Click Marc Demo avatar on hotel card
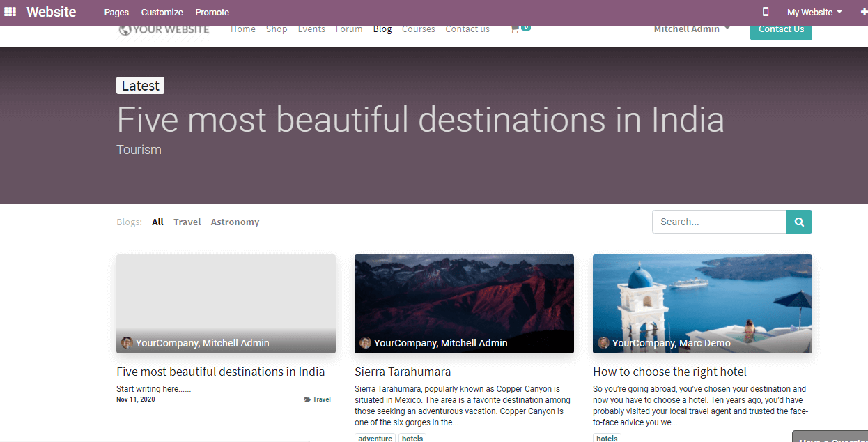The image size is (868, 442). tap(603, 343)
